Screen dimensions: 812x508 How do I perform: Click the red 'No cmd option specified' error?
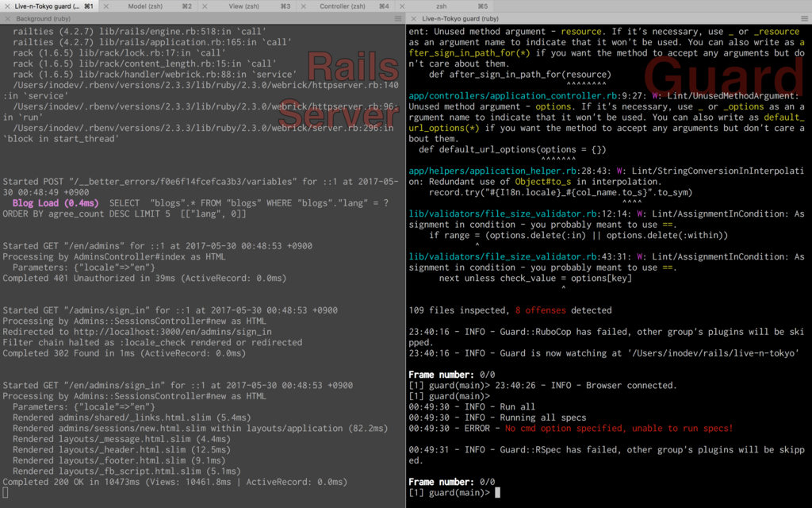coord(619,429)
